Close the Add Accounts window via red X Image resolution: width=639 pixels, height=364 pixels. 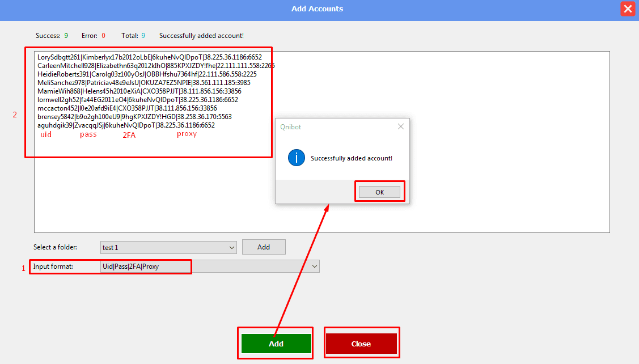627,9
